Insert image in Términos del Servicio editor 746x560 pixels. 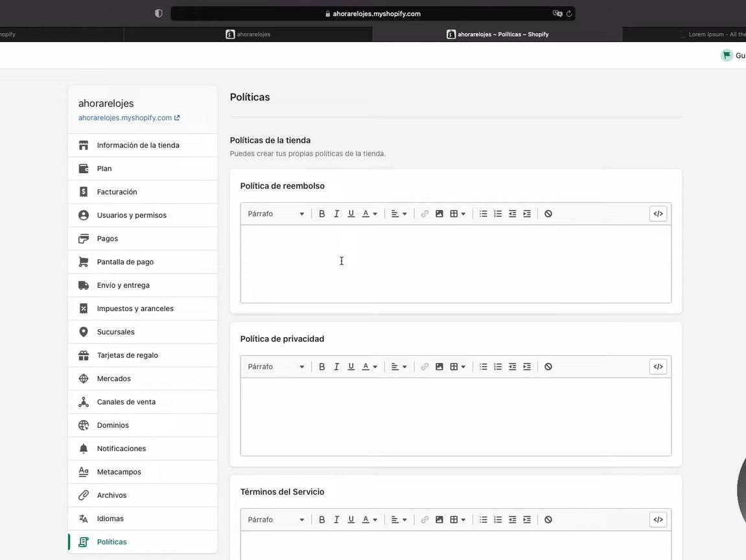[439, 520]
